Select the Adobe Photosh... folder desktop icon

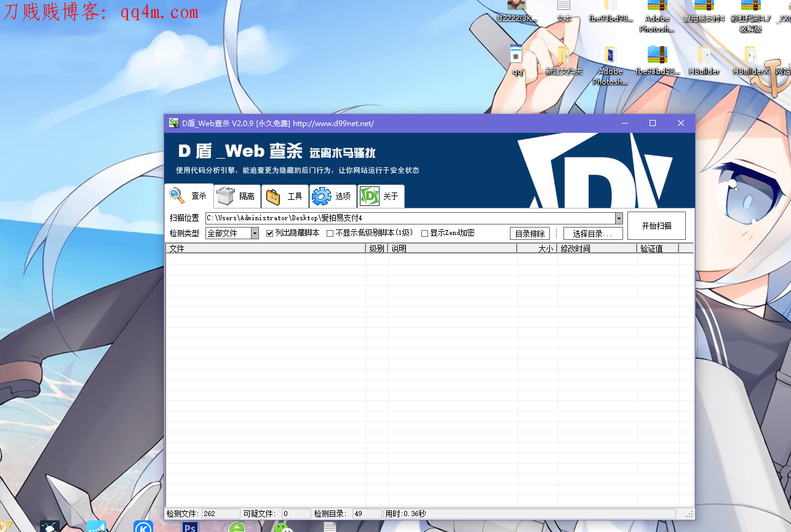coord(610,65)
